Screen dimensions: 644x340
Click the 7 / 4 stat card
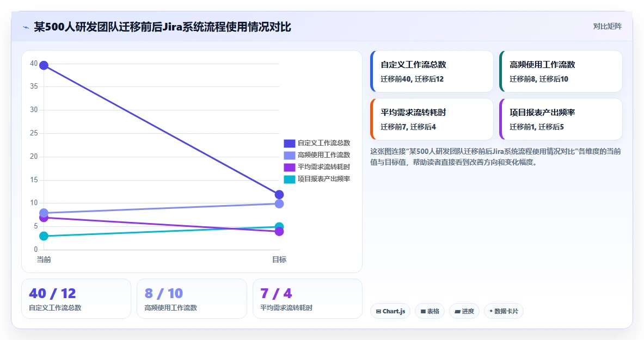click(x=307, y=299)
